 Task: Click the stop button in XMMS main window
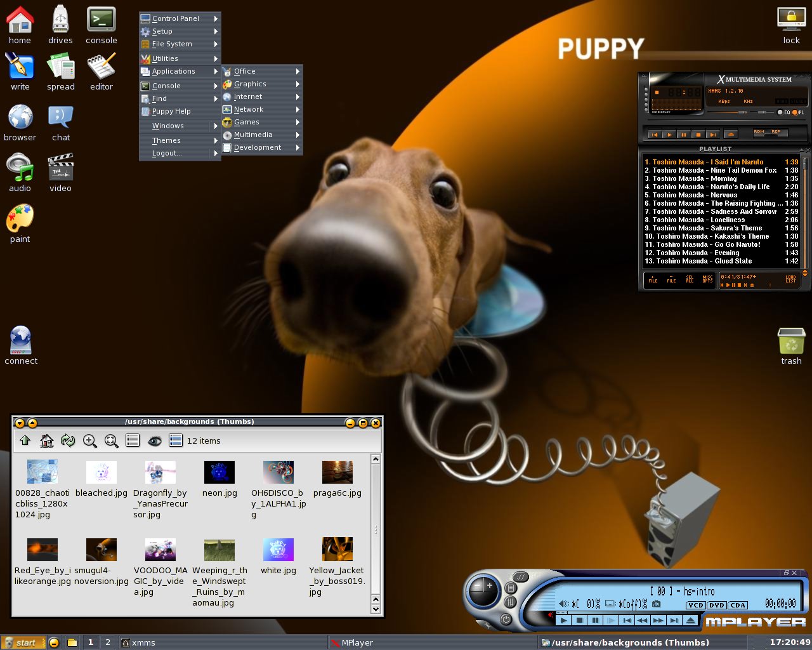[x=698, y=135]
